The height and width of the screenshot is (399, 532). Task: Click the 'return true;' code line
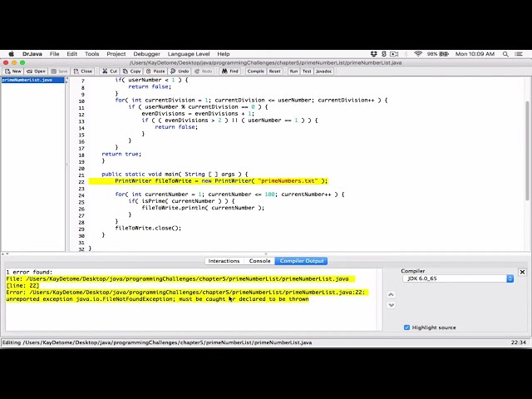(x=121, y=154)
